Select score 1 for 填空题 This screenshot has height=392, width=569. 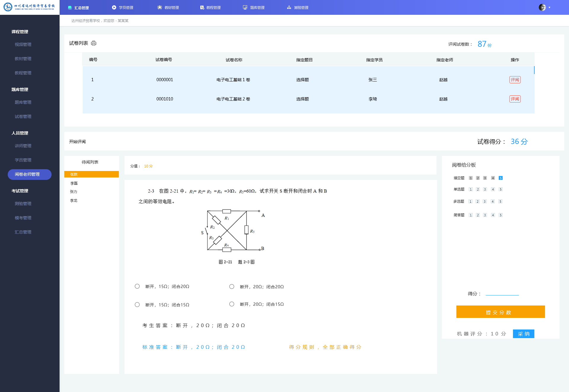click(x=471, y=178)
